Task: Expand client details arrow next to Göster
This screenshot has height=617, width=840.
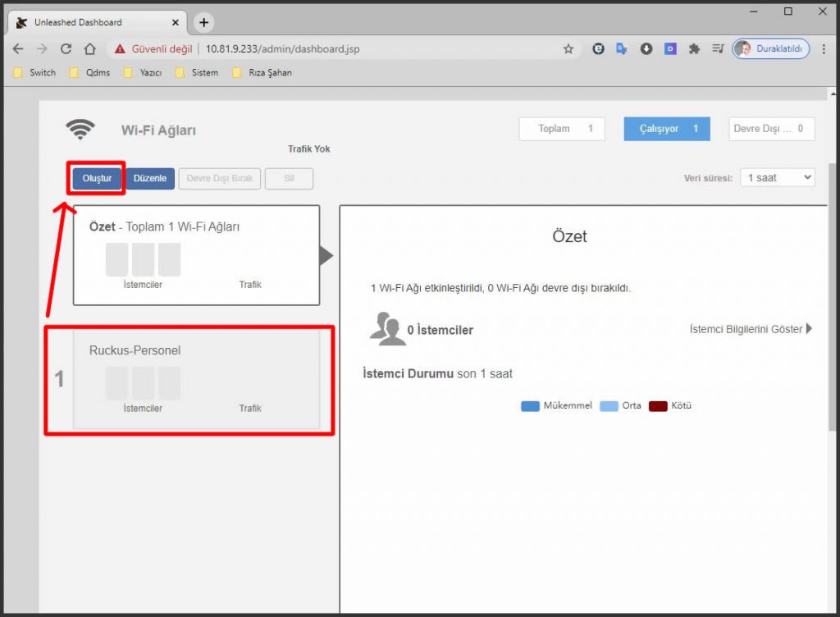Action: click(x=809, y=328)
